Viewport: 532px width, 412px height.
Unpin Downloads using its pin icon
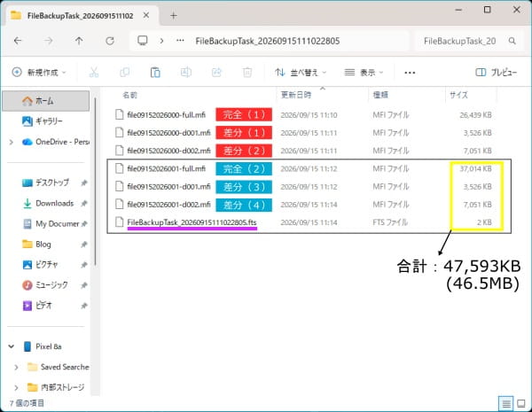tap(84, 204)
